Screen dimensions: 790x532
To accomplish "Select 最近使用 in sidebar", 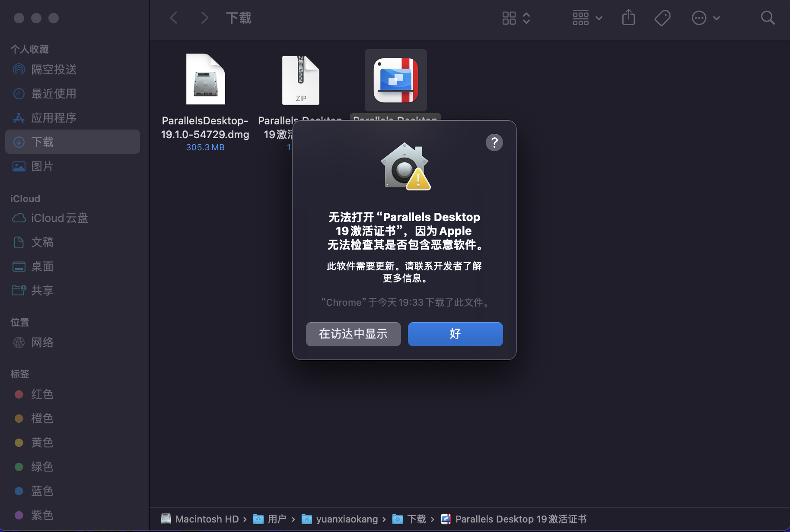I will coord(73,93).
